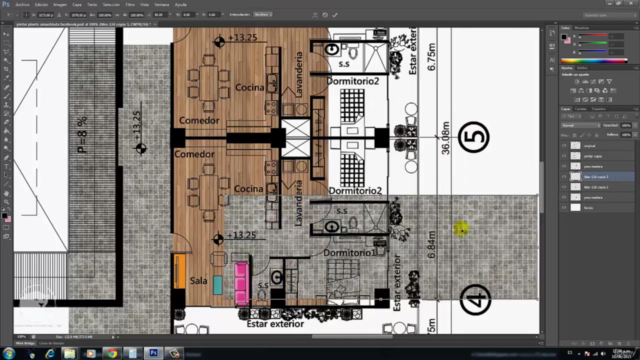640x360 pixels.
Task: Toggle lock image pixels
Action: coord(582,135)
